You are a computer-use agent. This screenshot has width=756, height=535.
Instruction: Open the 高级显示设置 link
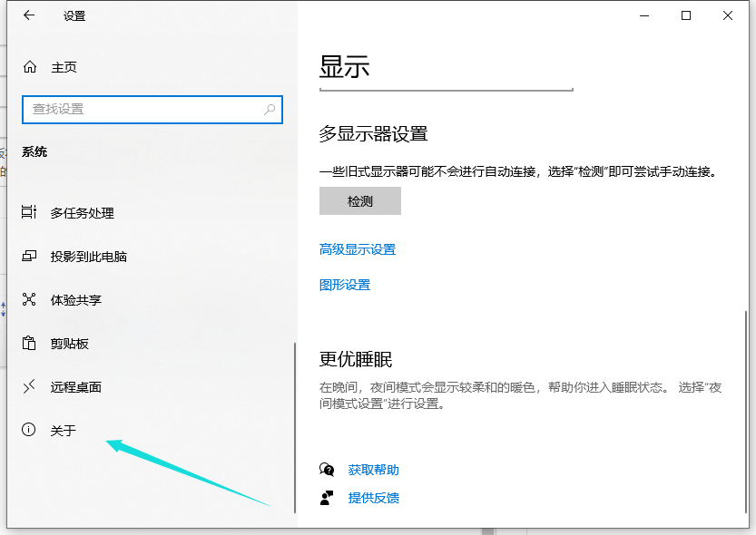pyautogui.click(x=358, y=249)
